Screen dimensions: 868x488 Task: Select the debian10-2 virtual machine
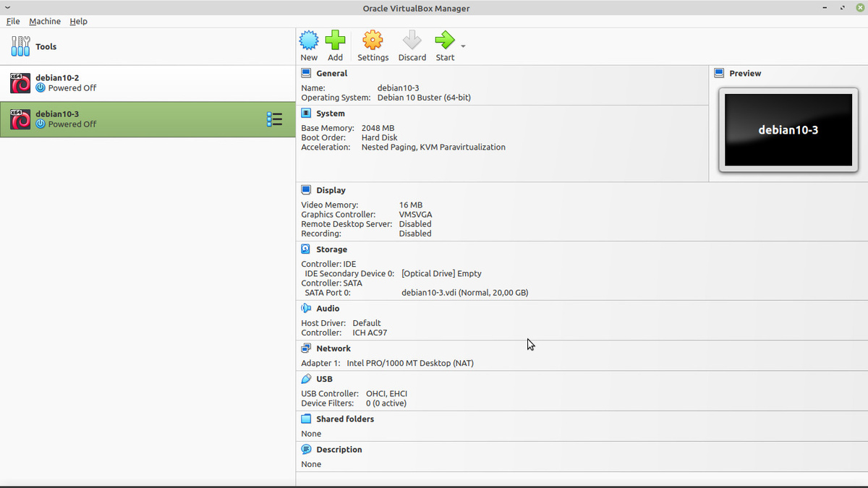pyautogui.click(x=148, y=83)
